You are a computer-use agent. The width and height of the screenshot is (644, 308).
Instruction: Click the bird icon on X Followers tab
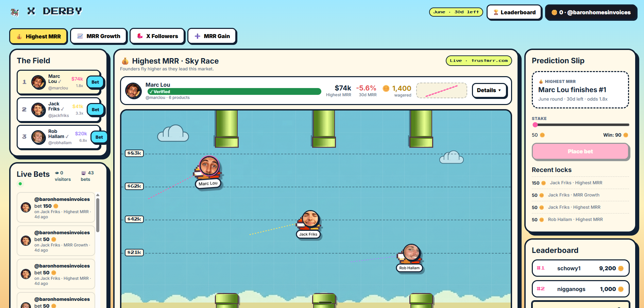click(140, 36)
